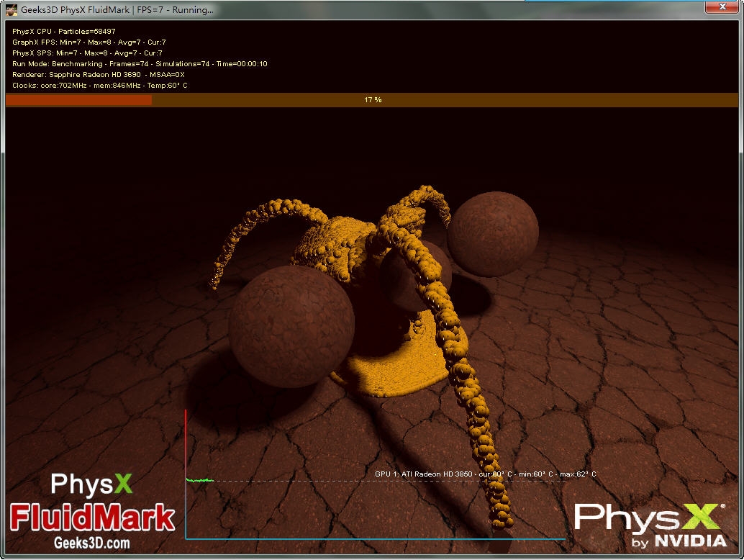
Task: Click the green temperature graph line
Action: coord(200,480)
